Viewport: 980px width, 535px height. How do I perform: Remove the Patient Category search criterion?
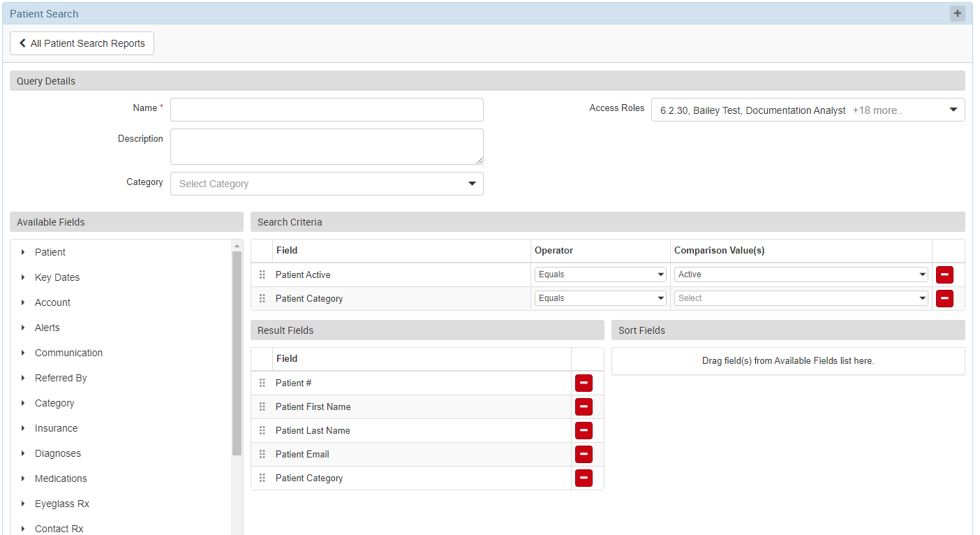click(x=944, y=298)
